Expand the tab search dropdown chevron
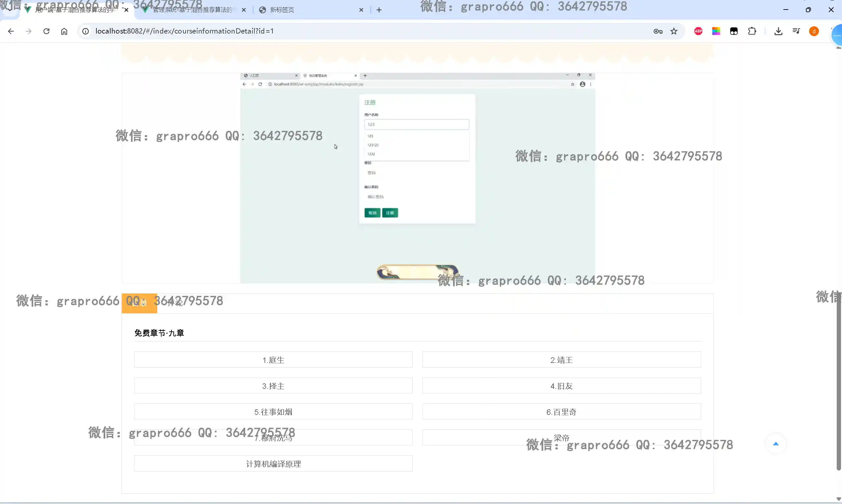Screen dimensions: 842x504 click(x=10, y=10)
